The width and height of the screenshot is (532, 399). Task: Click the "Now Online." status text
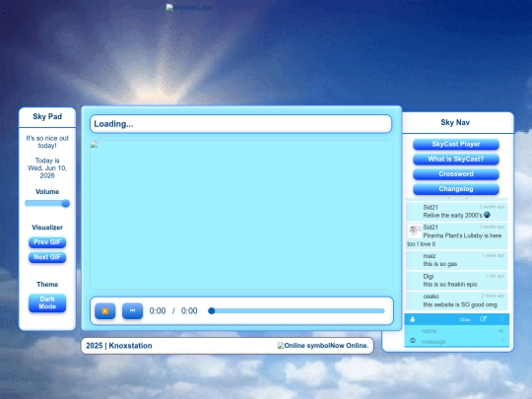coord(349,346)
